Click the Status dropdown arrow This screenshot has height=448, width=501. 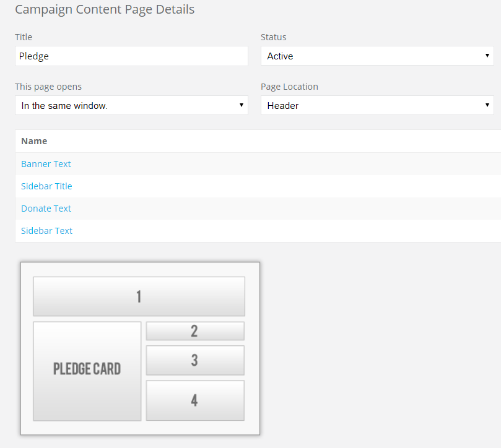click(x=487, y=56)
